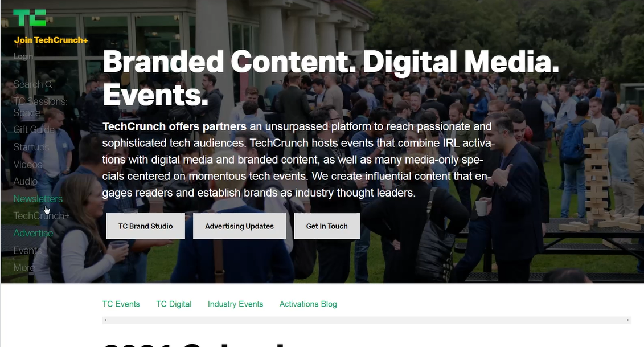Select the Industry Events tab

tap(235, 304)
